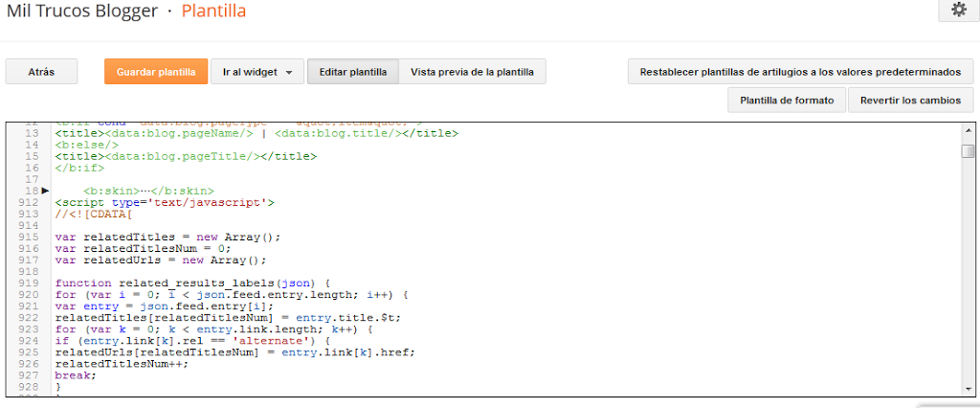980x408 pixels.
Task: Open the 'Ir al widget' dropdown
Action: tap(257, 72)
